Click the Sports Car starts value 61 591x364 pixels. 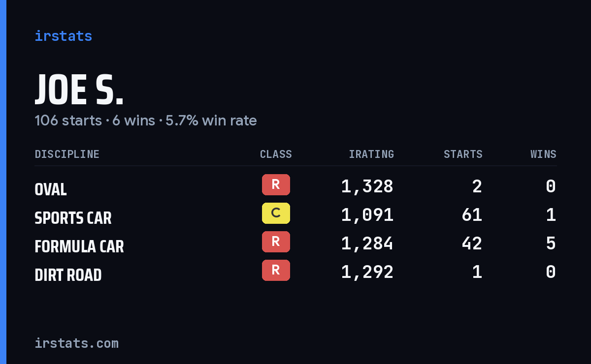(472, 215)
